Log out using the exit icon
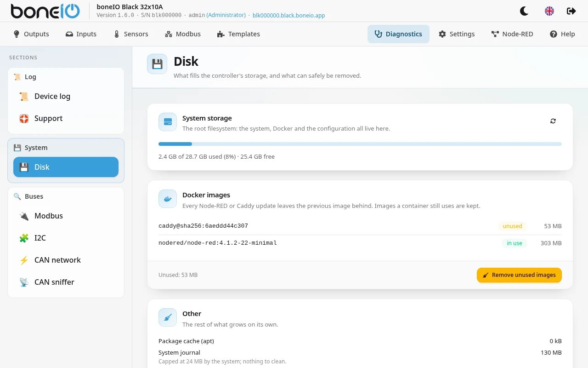The width and height of the screenshot is (588, 368). (x=571, y=11)
